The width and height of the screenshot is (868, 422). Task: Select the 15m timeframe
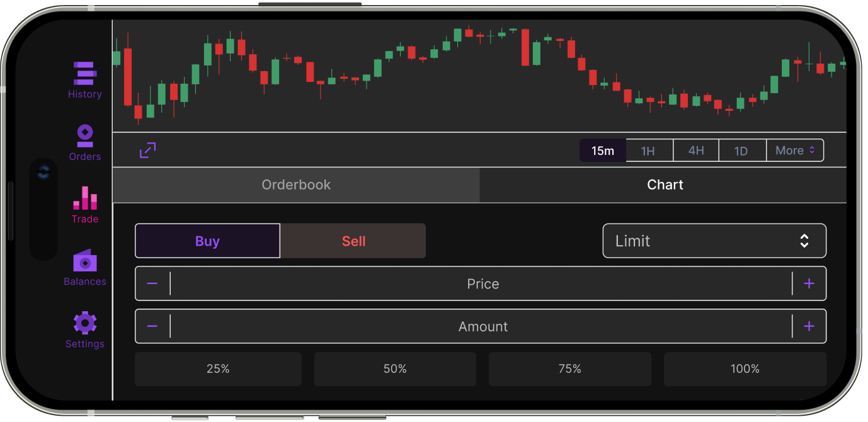pos(603,151)
